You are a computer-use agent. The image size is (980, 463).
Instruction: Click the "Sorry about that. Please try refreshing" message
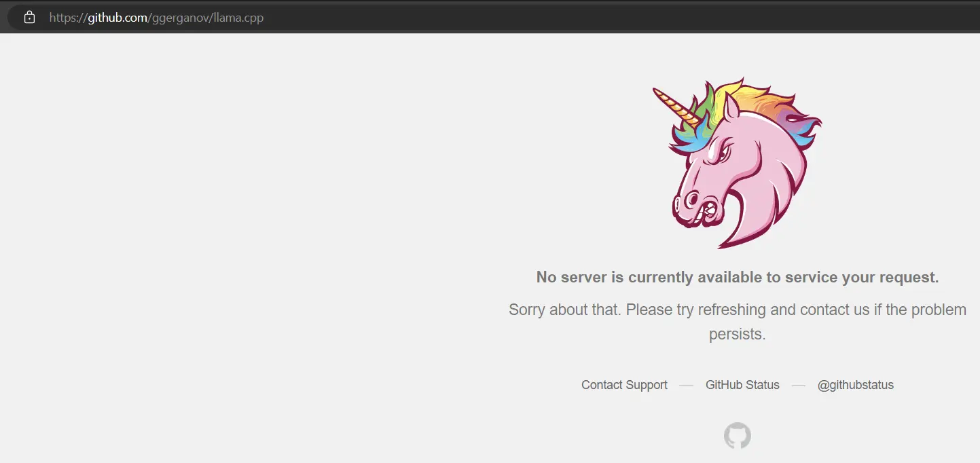pos(738,322)
